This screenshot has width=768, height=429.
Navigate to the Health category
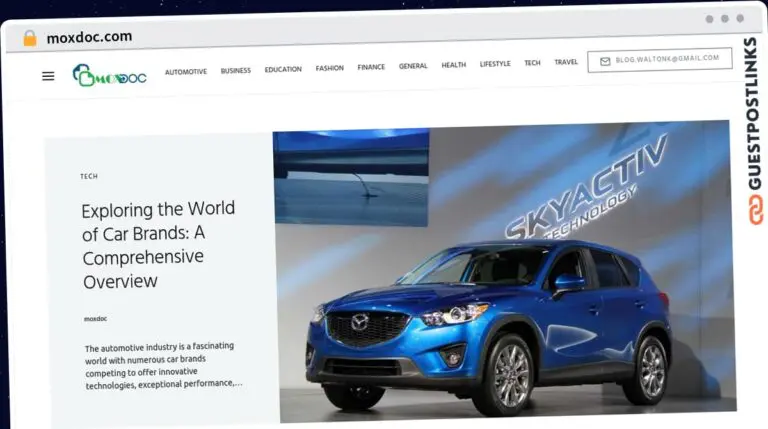tap(453, 65)
